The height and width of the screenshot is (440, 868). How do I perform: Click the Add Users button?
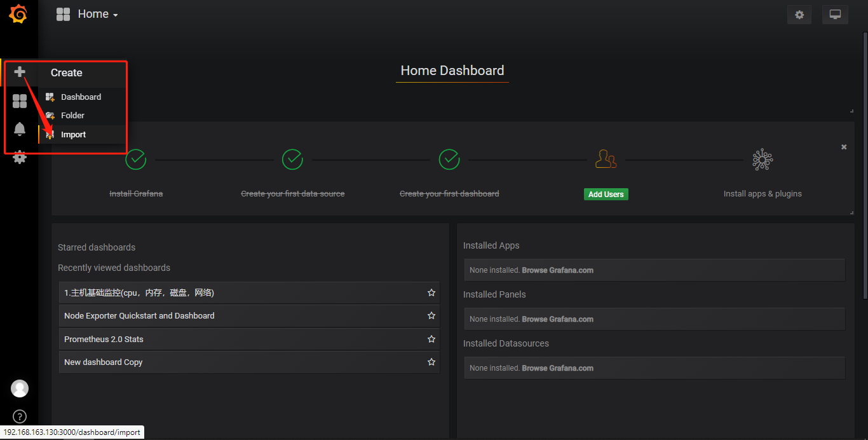click(606, 195)
